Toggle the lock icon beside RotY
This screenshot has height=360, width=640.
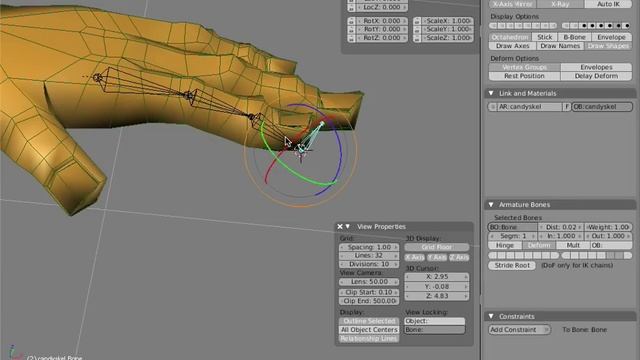pos(351,29)
